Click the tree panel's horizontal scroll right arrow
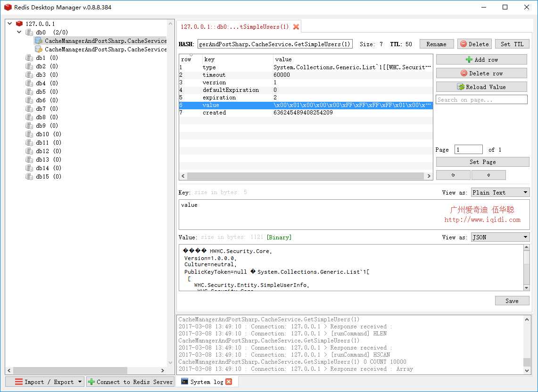538x392 pixels. pos(163,370)
